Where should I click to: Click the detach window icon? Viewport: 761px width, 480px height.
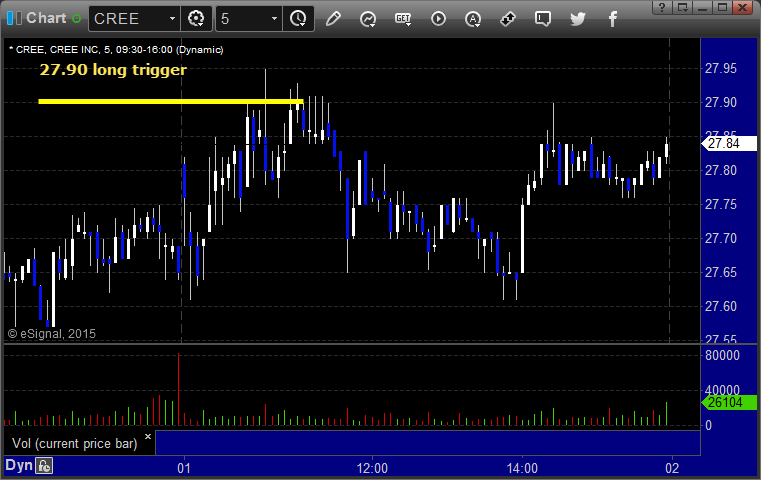[x=682, y=7]
